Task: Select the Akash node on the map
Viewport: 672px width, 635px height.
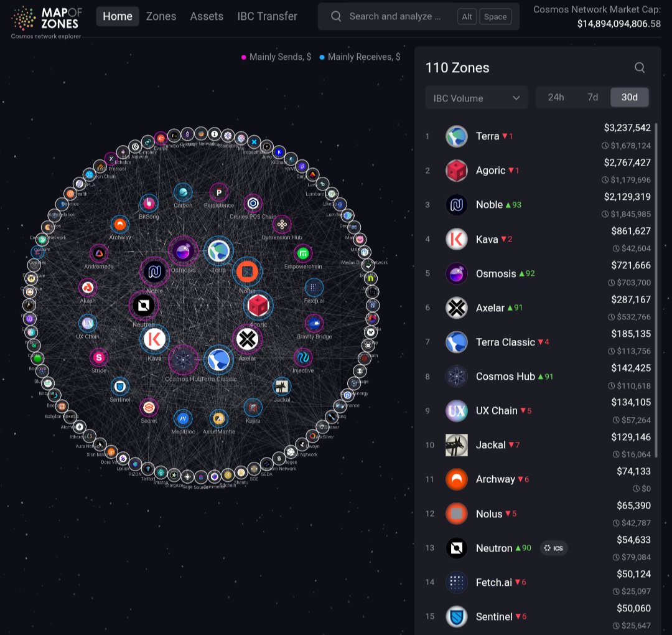Action: pos(88,287)
